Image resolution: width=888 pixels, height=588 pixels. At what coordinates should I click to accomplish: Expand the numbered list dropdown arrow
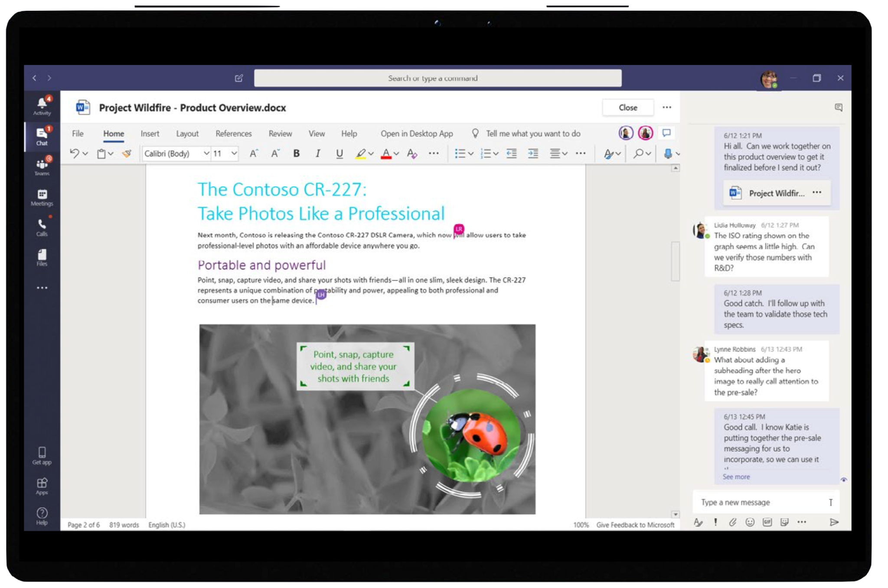pos(496,154)
